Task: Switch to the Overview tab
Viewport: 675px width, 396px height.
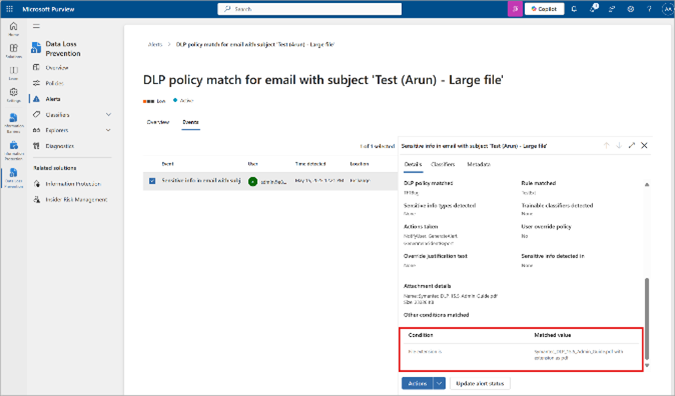Action: pos(158,122)
